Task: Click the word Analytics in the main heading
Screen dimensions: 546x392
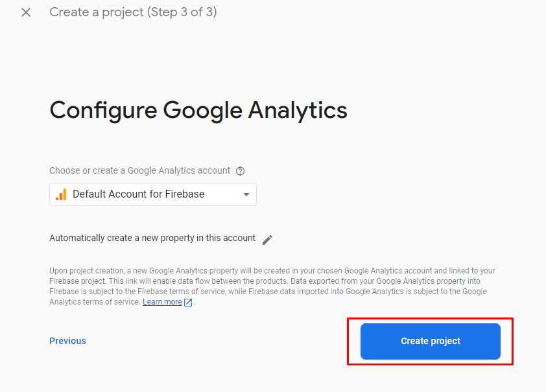Action: click(298, 110)
